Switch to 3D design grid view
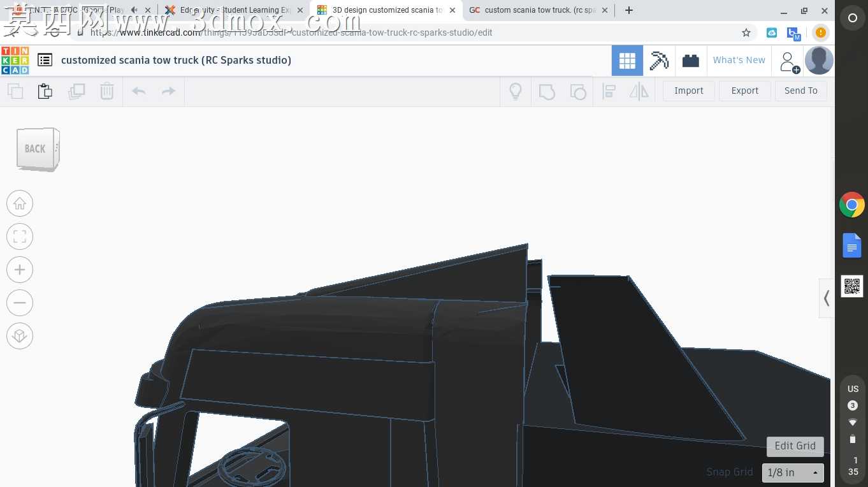This screenshot has height=487, width=868. point(627,61)
